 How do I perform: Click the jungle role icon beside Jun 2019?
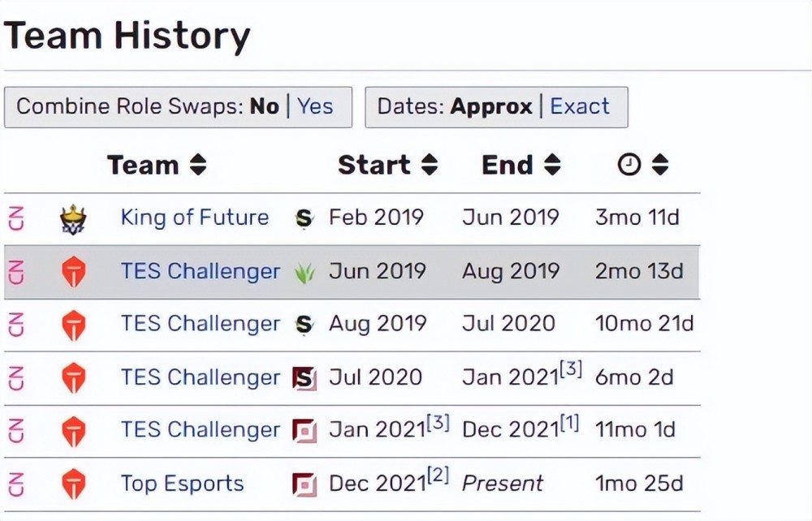(x=304, y=272)
